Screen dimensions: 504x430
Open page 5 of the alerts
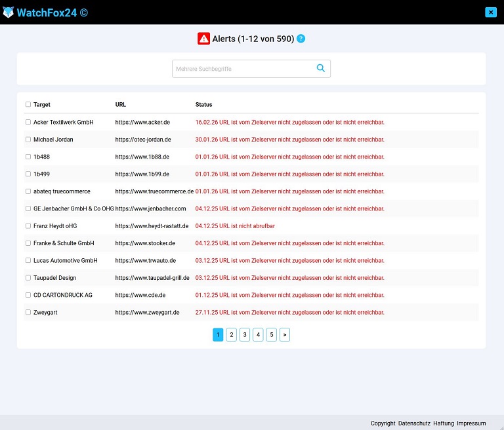coord(271,335)
